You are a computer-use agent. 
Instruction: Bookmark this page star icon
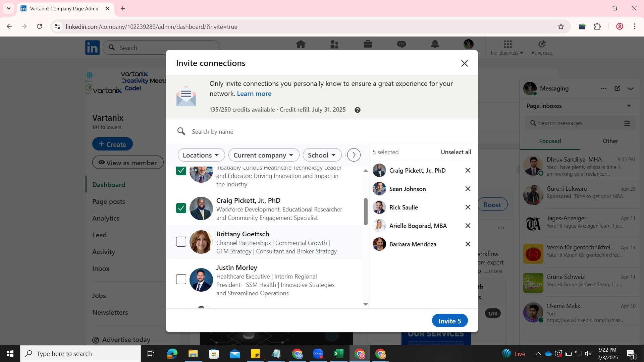pos(561,26)
